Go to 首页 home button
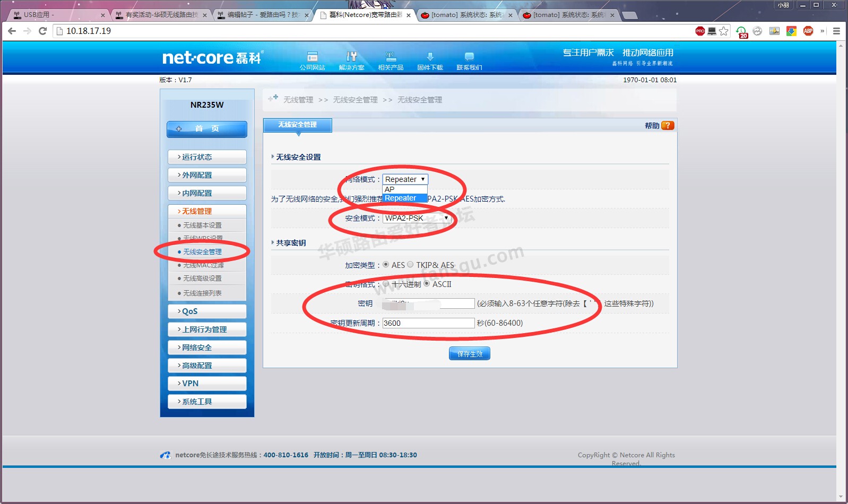 tap(207, 129)
